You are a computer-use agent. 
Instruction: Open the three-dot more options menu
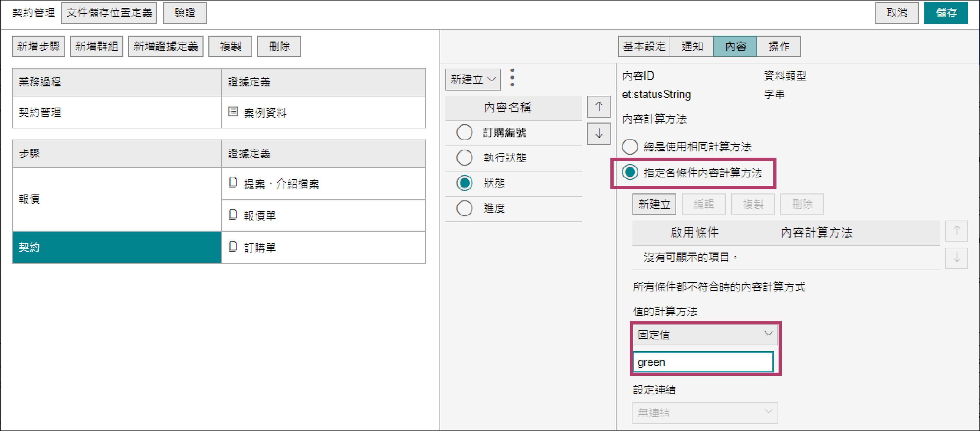(x=512, y=78)
